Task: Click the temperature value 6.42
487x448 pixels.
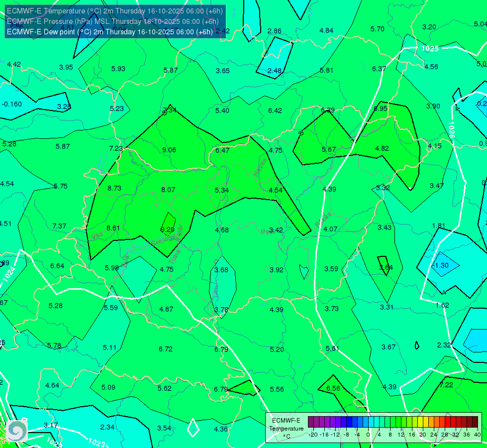Action: coord(275,111)
